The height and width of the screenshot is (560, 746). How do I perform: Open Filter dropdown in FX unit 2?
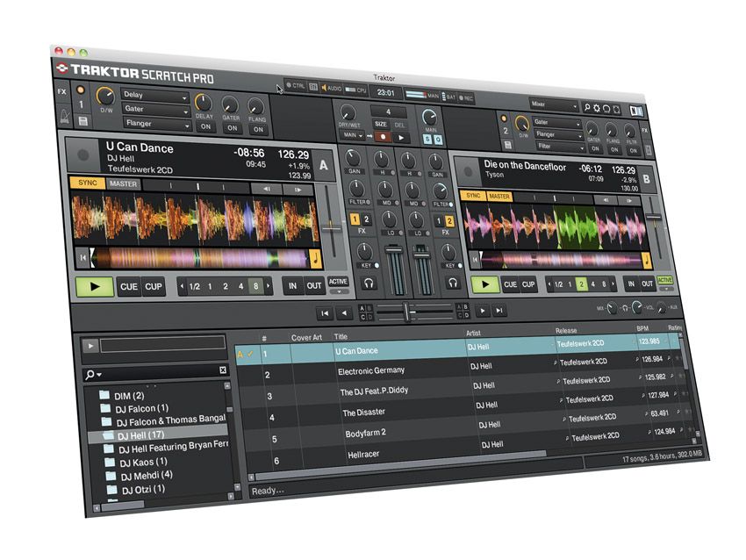pyautogui.click(x=561, y=147)
